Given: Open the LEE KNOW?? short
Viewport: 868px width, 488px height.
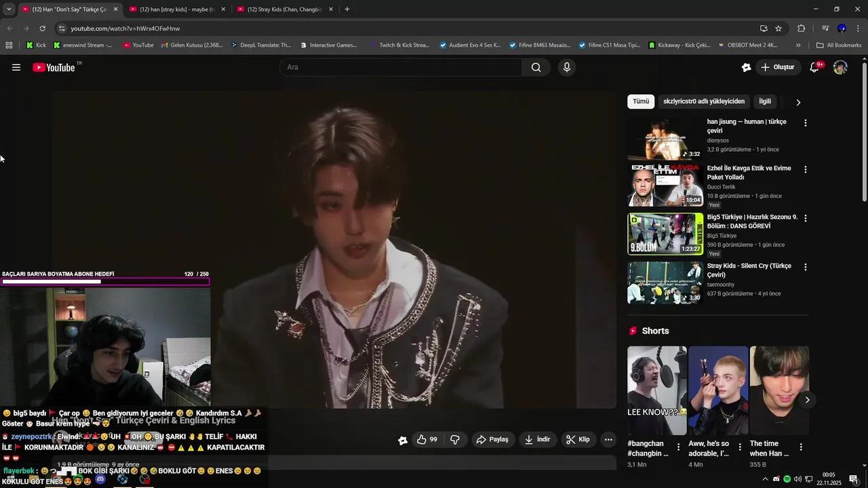Looking at the screenshot, I should 656,390.
